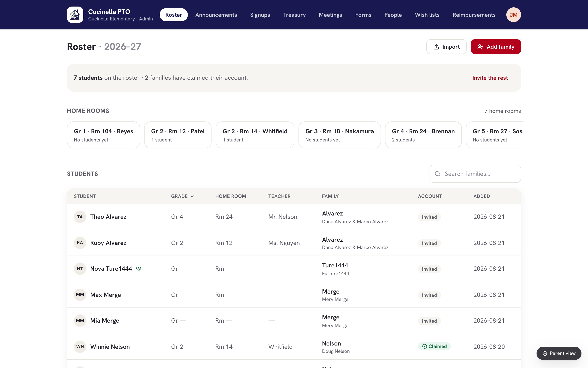Switch to Parent view
The height and width of the screenshot is (368, 588).
pyautogui.click(x=559, y=353)
